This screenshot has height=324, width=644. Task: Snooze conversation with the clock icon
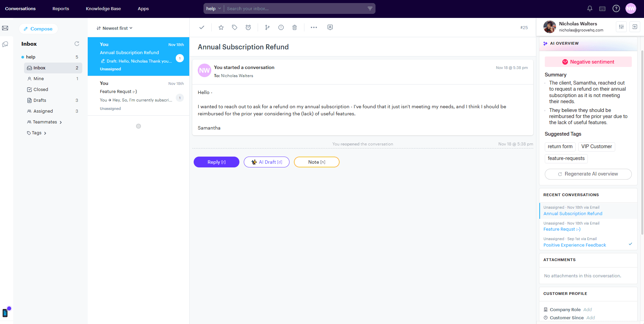[x=248, y=27]
